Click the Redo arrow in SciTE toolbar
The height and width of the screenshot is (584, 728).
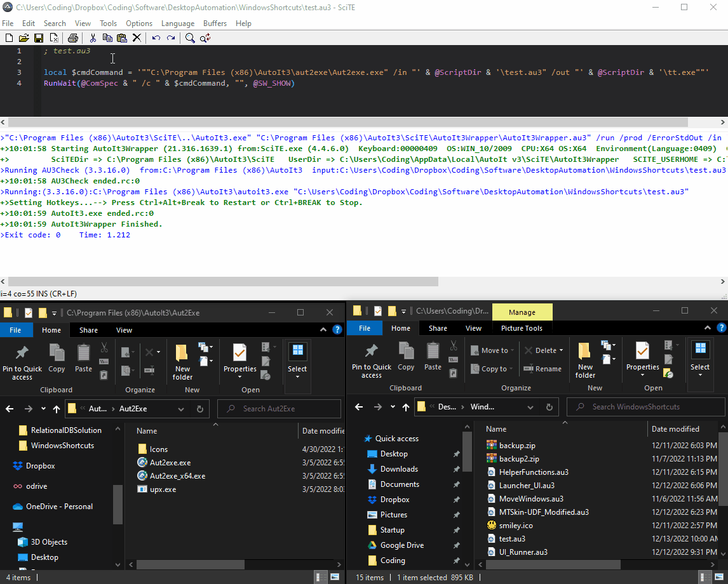[x=171, y=38]
